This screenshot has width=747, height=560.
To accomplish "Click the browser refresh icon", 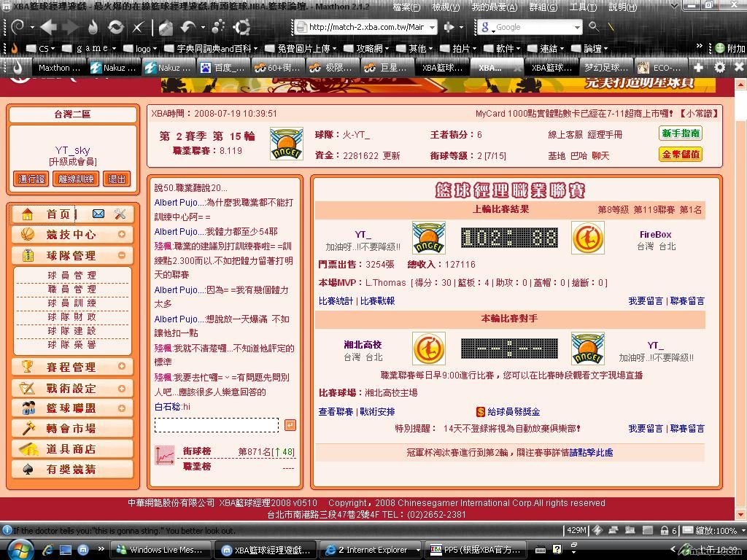I will click(x=115, y=28).
